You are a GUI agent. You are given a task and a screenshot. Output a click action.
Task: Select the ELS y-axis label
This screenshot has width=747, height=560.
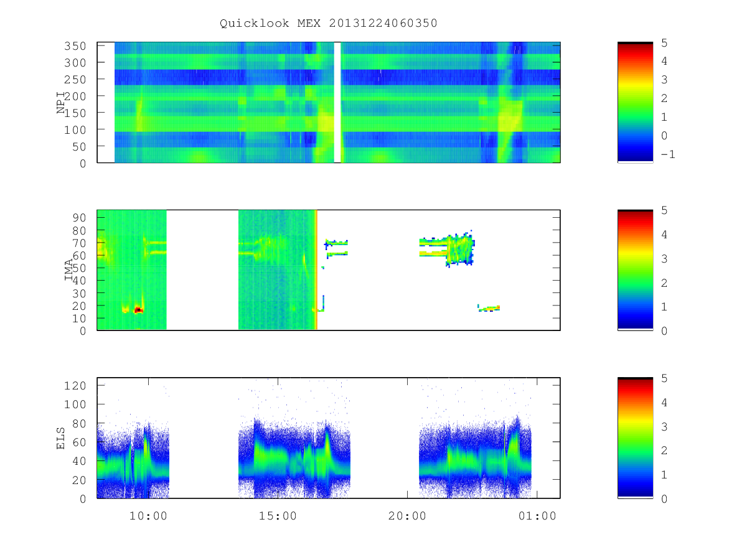click(x=61, y=438)
